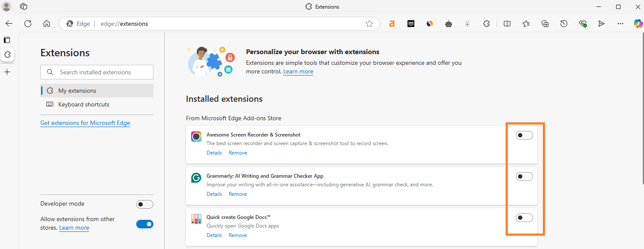The height and width of the screenshot is (249, 644).
Task: Disable Allow extensions from other stores
Action: [x=144, y=224]
